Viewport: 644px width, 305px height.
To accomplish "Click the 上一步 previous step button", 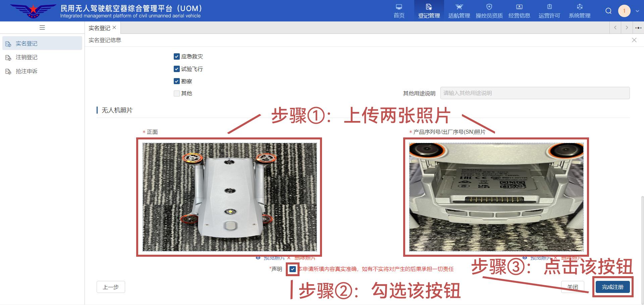I will pos(111,287).
